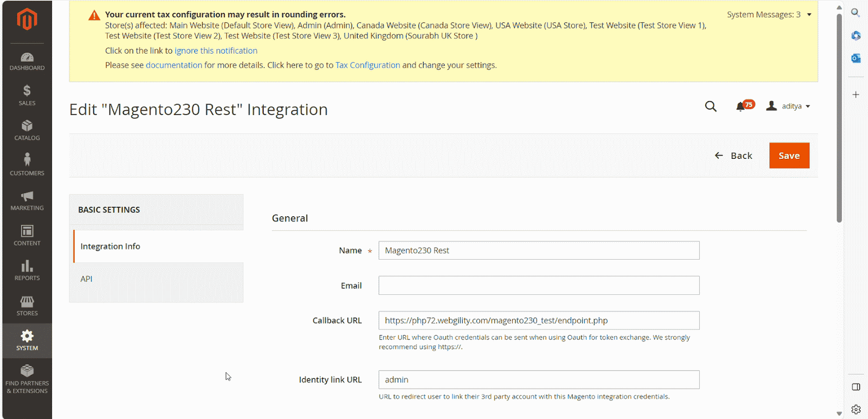868x419 pixels.
Task: Click the Save button
Action: pyautogui.click(x=789, y=156)
